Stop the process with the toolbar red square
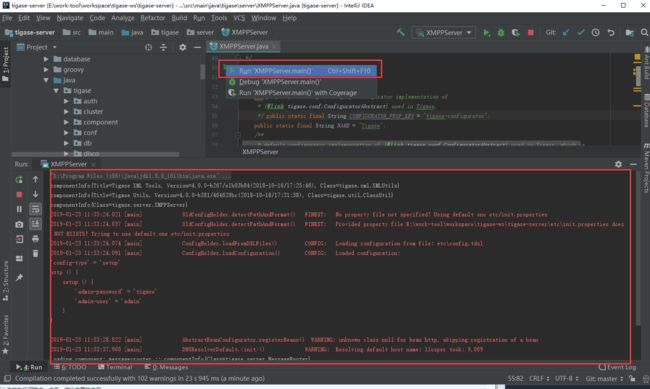 [x=531, y=32]
